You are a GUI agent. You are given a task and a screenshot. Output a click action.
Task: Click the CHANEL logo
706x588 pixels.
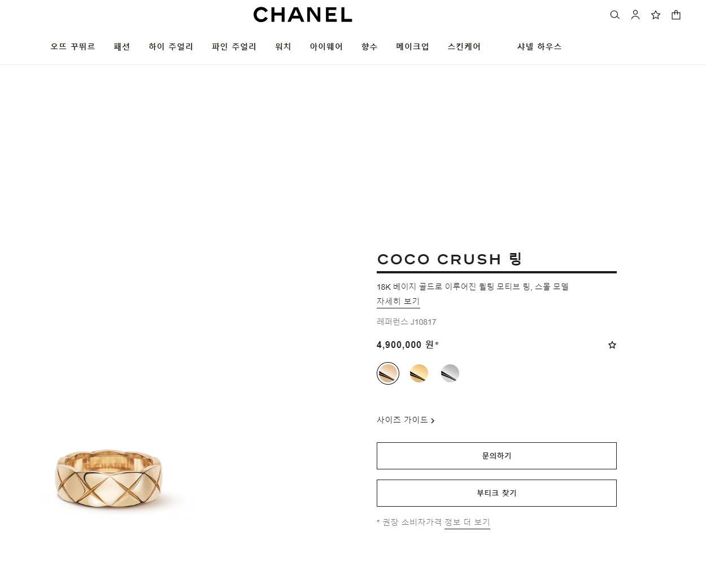303,15
